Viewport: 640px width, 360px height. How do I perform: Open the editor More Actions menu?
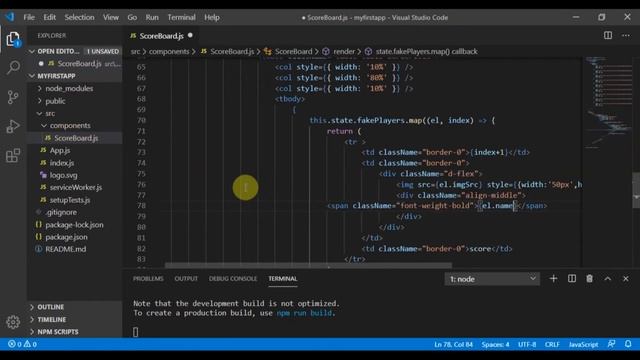click(626, 36)
